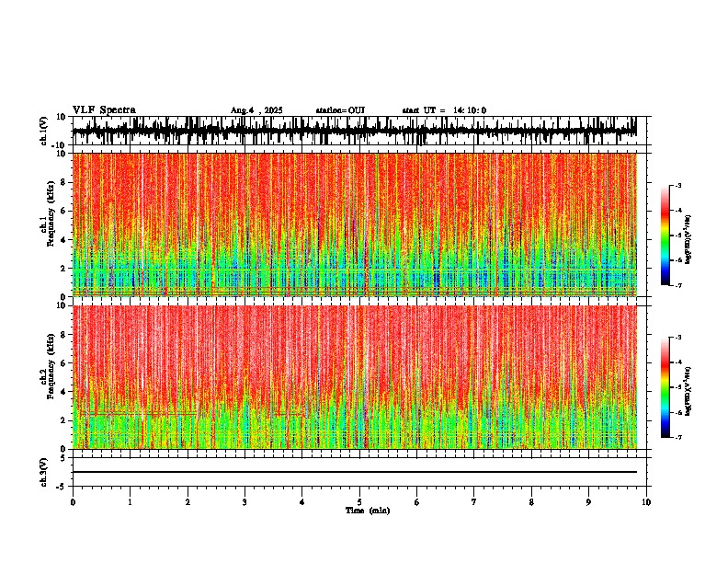Click the ch.2 colorbar log PSD label

688,391
